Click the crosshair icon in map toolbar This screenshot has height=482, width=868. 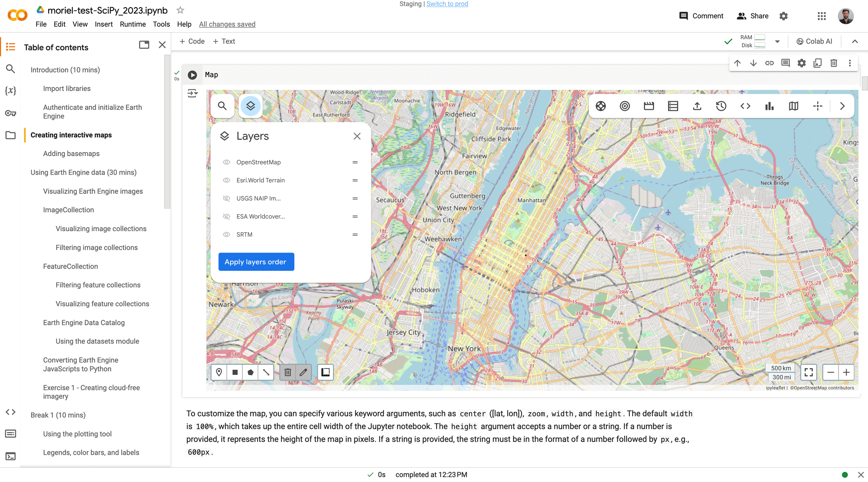tap(818, 106)
